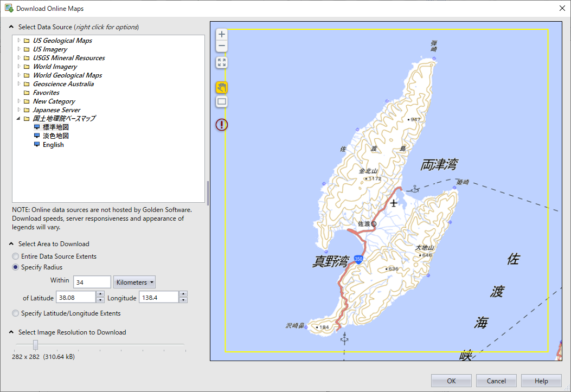The image size is (571, 392).
Task: Expand the US Imagery category
Action: (x=19, y=49)
